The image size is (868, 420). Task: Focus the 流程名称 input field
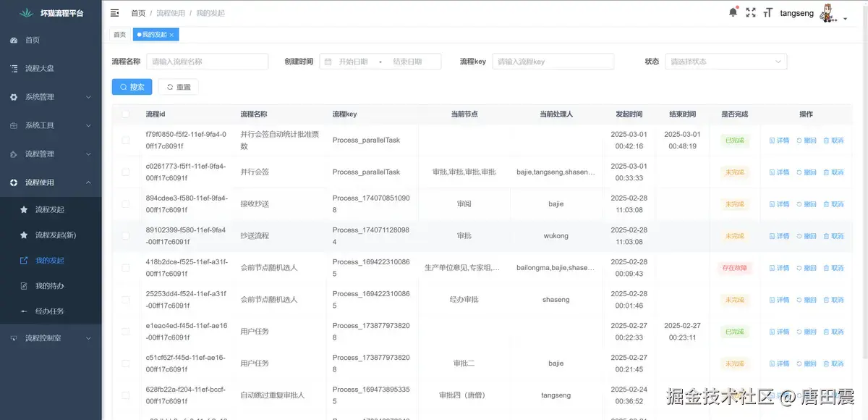coord(208,62)
